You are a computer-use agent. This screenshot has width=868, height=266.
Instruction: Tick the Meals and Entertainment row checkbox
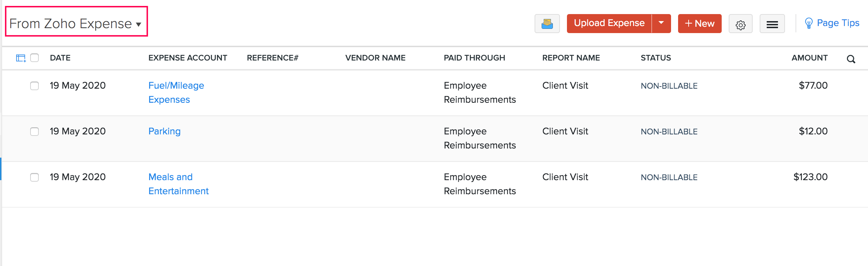pyautogui.click(x=34, y=177)
